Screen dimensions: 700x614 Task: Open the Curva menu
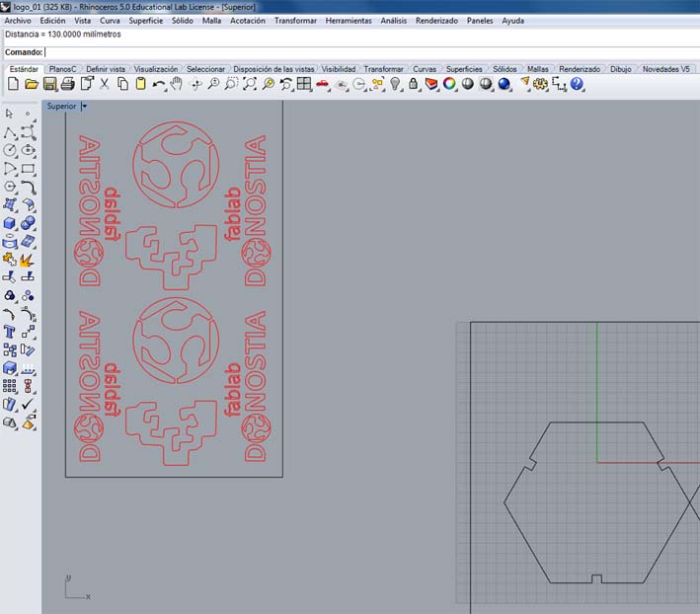point(110,21)
